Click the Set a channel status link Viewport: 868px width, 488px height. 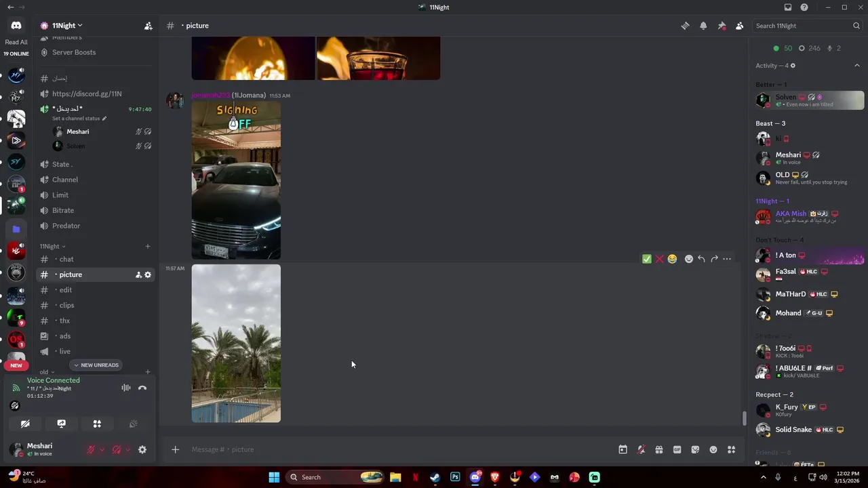(x=79, y=119)
